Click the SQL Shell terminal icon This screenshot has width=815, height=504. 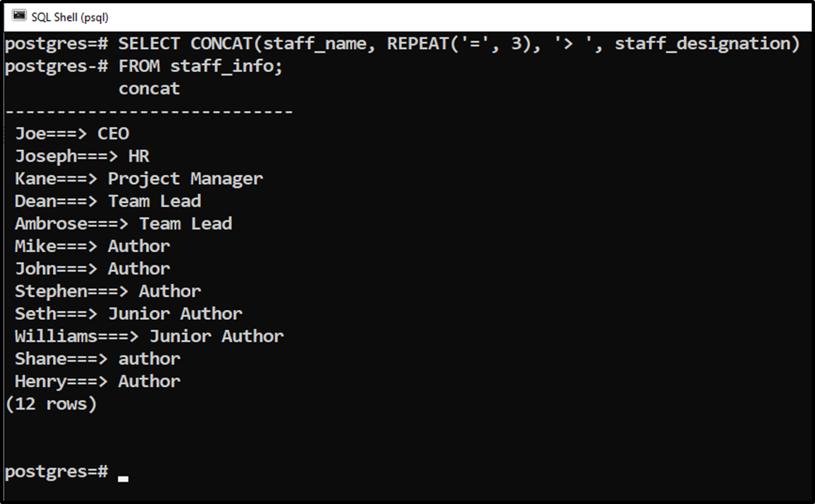tap(19, 16)
